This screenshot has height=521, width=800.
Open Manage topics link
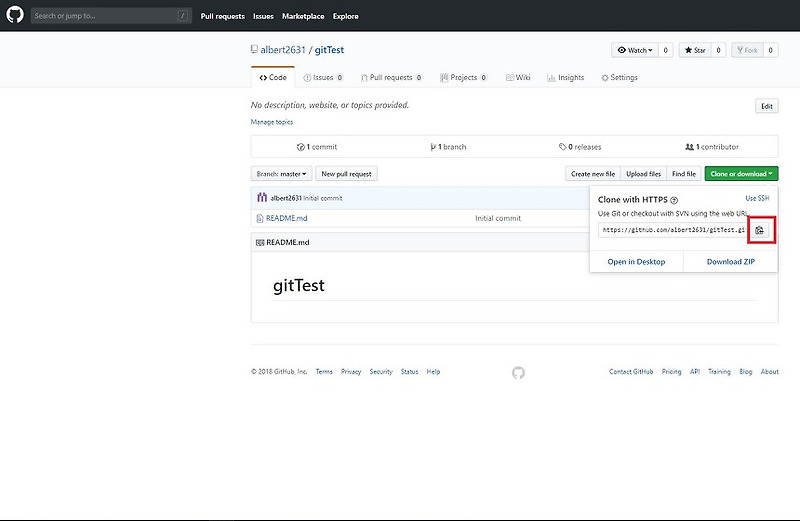(x=272, y=122)
